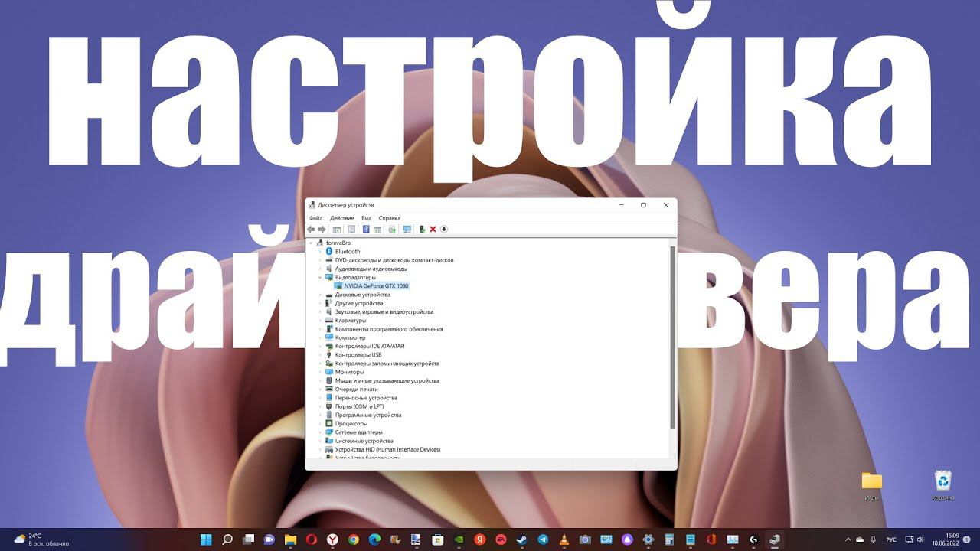Image resolution: width=980 pixels, height=551 pixels.
Task: Select the Компьютер row
Action: pyautogui.click(x=345, y=337)
